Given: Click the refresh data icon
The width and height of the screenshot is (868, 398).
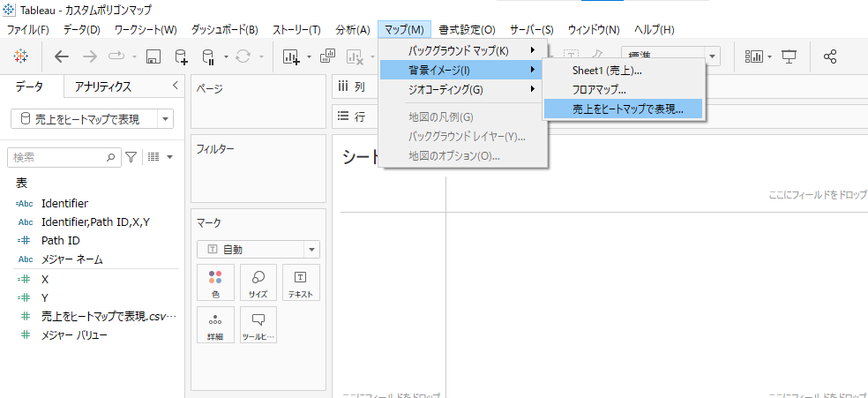Looking at the screenshot, I should click(x=243, y=56).
